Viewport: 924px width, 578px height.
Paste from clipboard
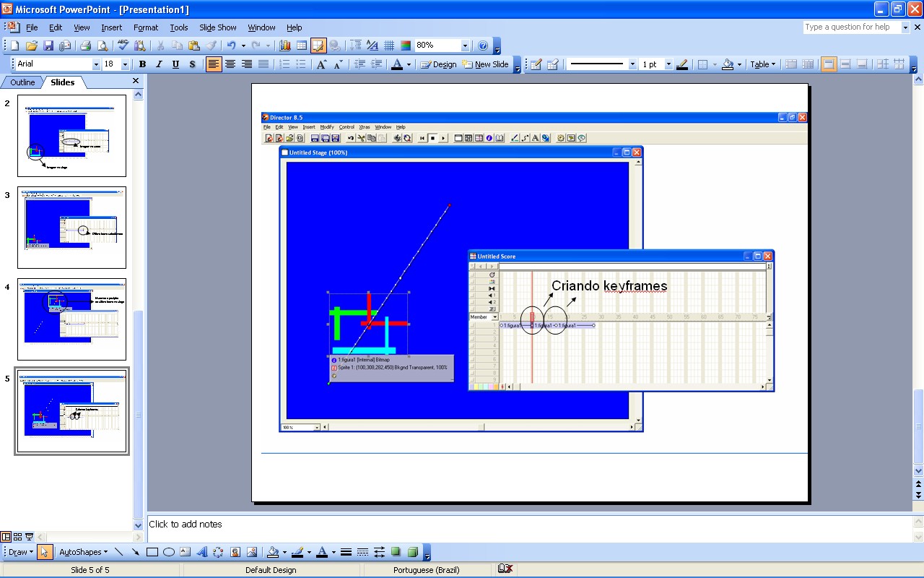193,46
